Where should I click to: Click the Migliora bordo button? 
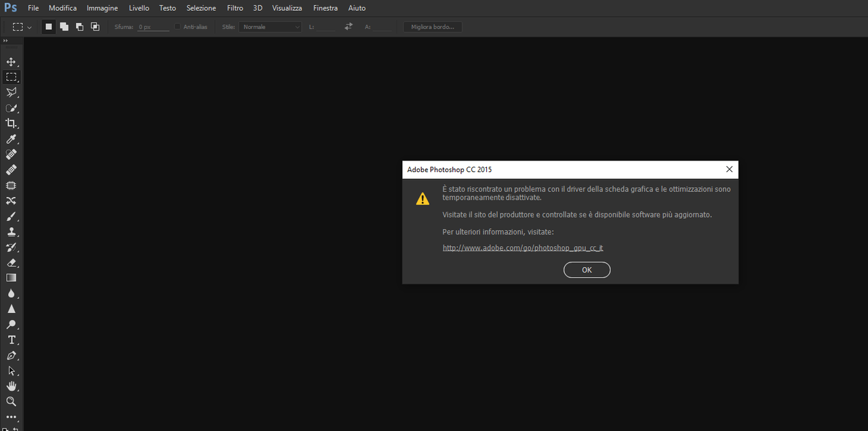tap(433, 26)
